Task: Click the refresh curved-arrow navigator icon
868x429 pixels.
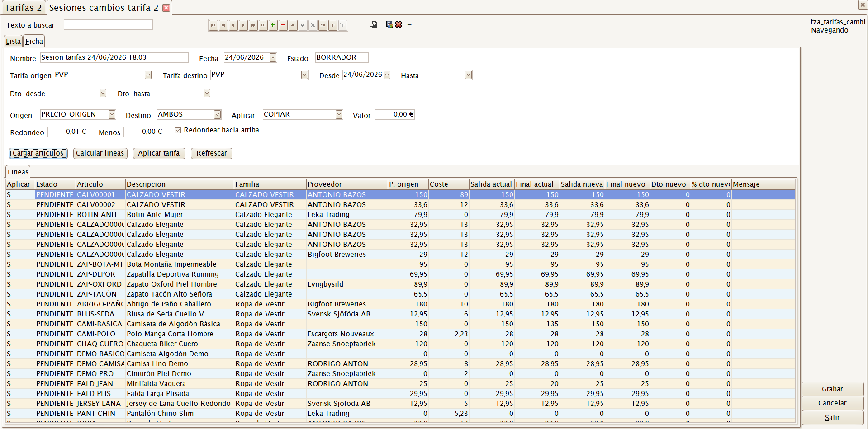Action: (x=323, y=25)
